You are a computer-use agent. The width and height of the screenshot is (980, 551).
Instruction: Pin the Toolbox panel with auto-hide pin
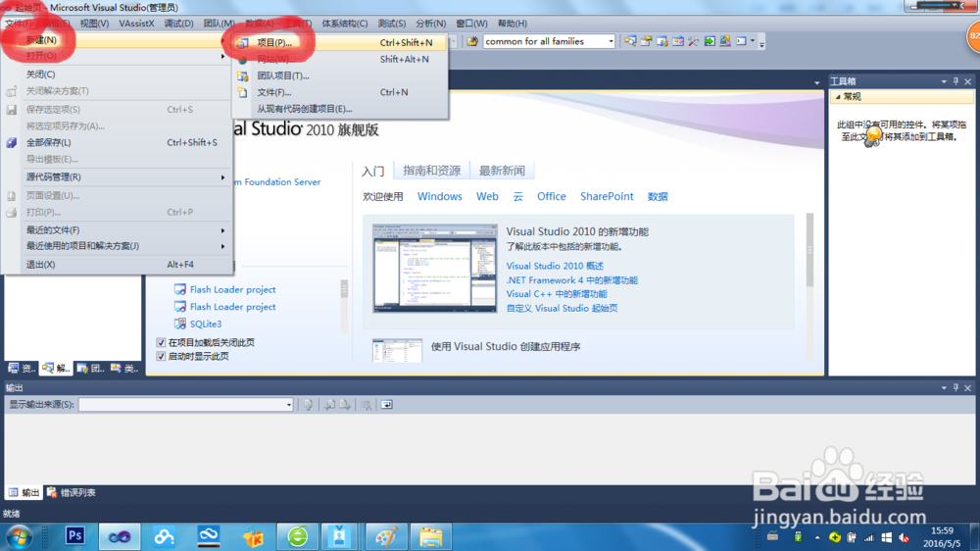coord(955,81)
